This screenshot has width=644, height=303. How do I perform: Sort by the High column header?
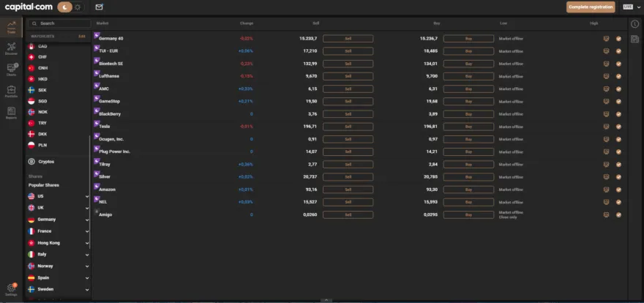click(x=594, y=23)
